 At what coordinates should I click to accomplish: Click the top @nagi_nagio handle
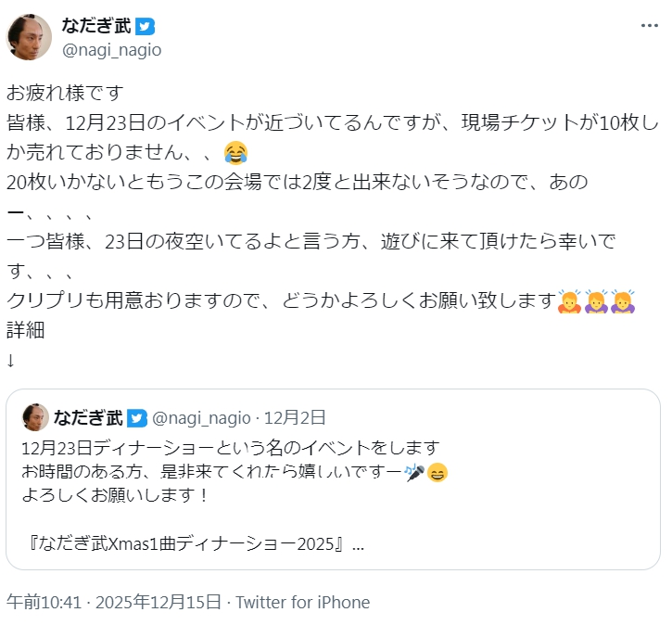(110, 50)
